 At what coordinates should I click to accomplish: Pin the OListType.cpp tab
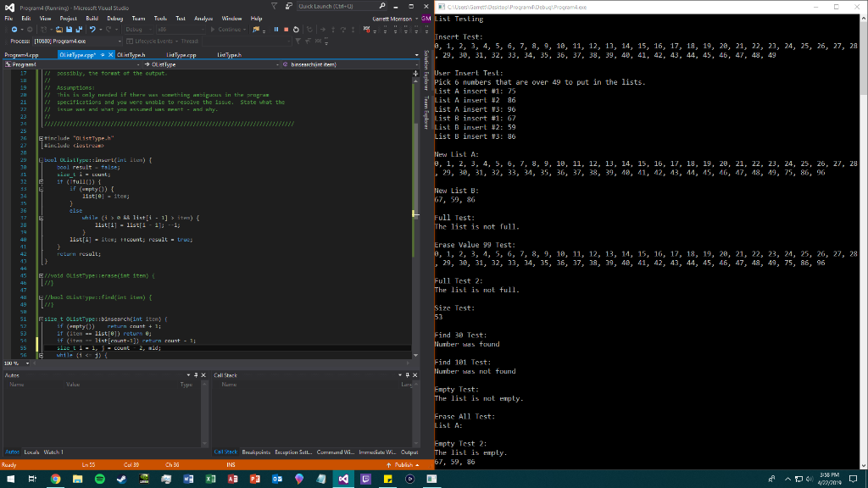click(103, 55)
